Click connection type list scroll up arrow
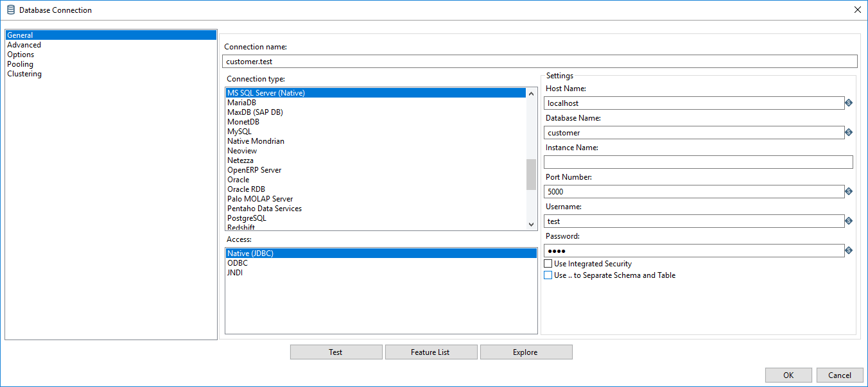 pos(531,94)
